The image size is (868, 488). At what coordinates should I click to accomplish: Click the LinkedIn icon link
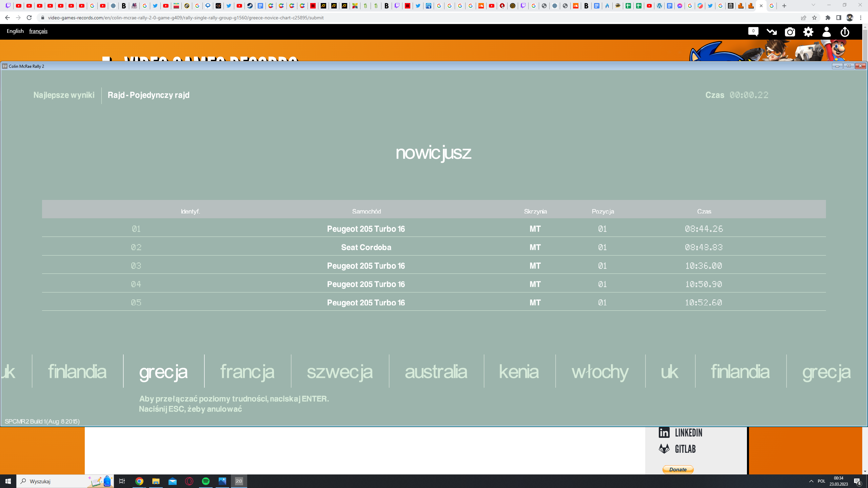tap(664, 432)
